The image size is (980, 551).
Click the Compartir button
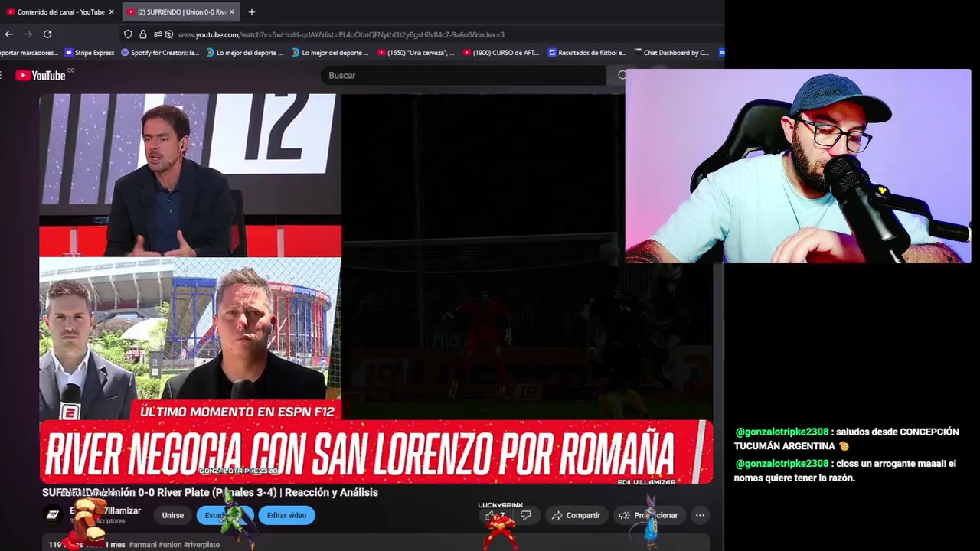(576, 515)
